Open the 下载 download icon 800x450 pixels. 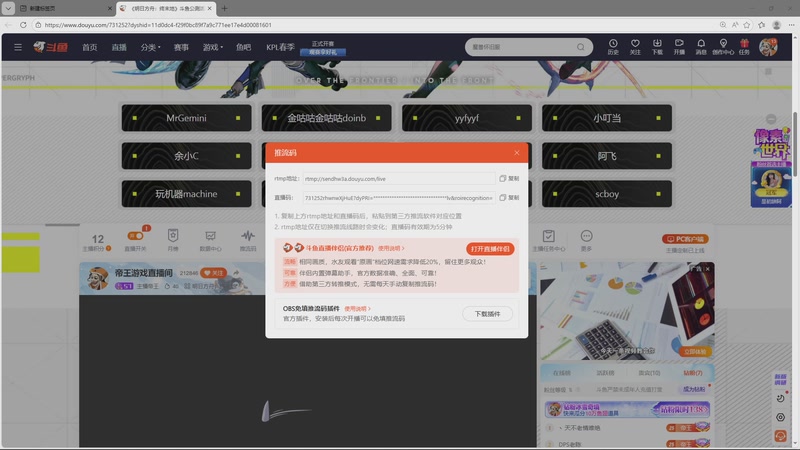tap(657, 47)
